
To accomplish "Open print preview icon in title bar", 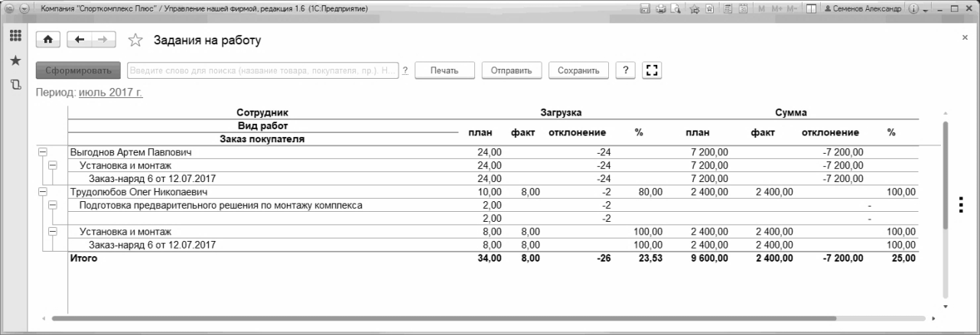I will (x=676, y=8).
